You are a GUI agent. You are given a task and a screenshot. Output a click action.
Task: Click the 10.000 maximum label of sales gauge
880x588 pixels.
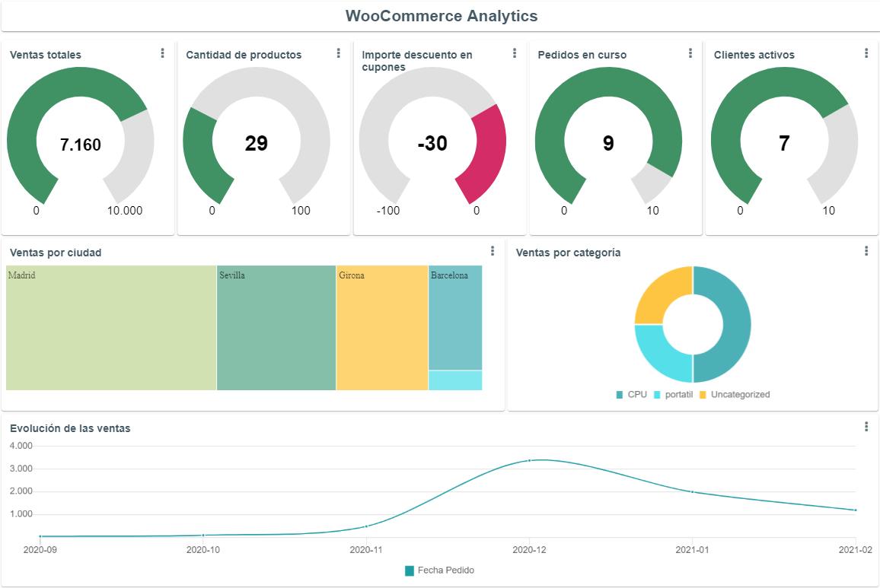point(125,211)
